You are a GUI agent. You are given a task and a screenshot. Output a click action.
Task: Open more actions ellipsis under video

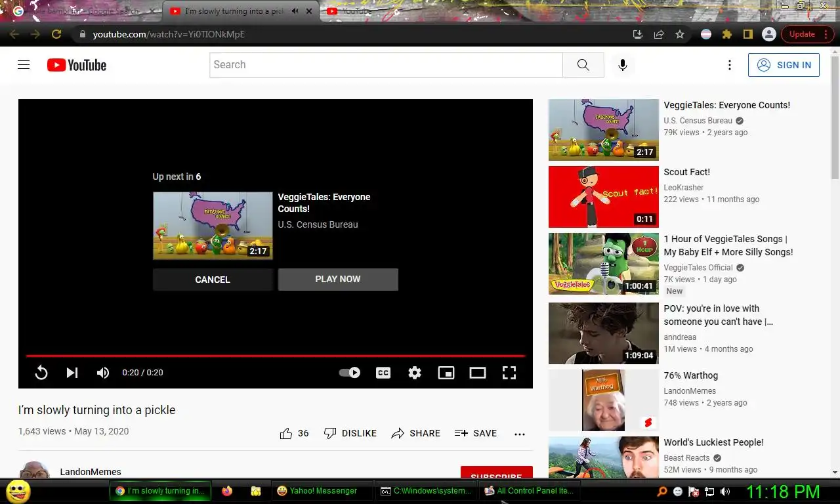520,434
